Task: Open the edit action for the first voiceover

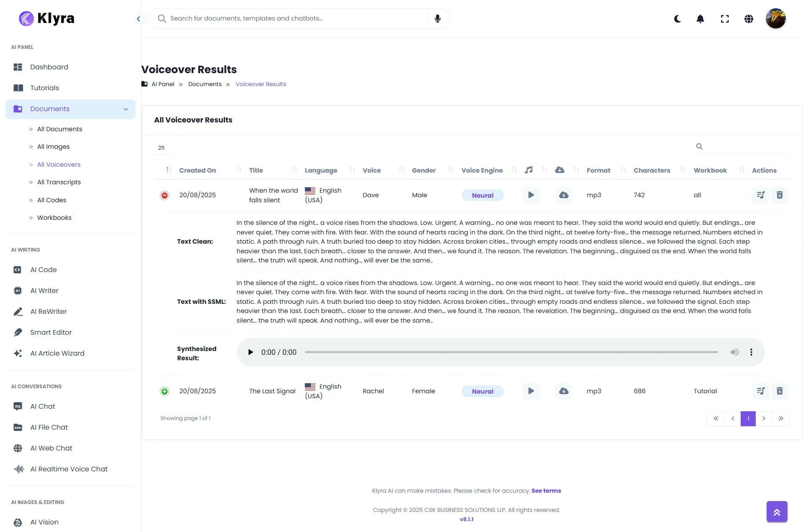Action: 761,195
